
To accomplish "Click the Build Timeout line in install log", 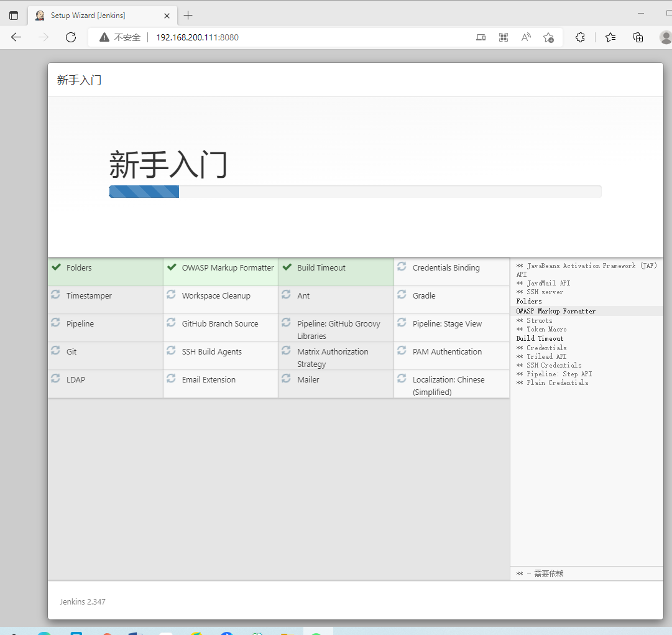I will (x=540, y=339).
